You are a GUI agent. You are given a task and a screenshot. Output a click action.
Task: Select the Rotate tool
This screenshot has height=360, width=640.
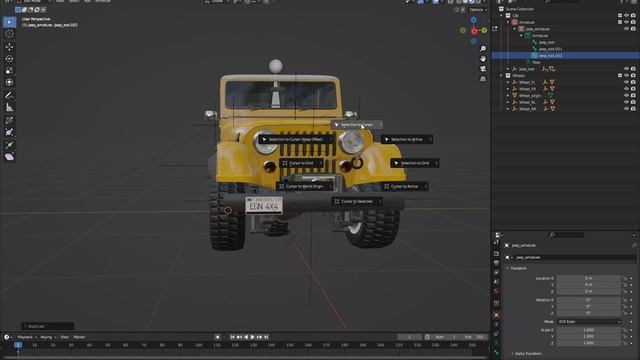(9, 59)
